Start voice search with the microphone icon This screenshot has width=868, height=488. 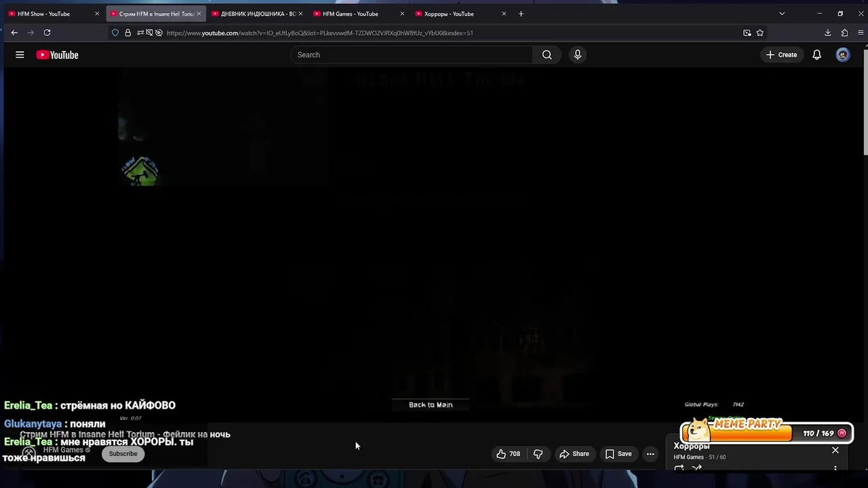coord(577,55)
